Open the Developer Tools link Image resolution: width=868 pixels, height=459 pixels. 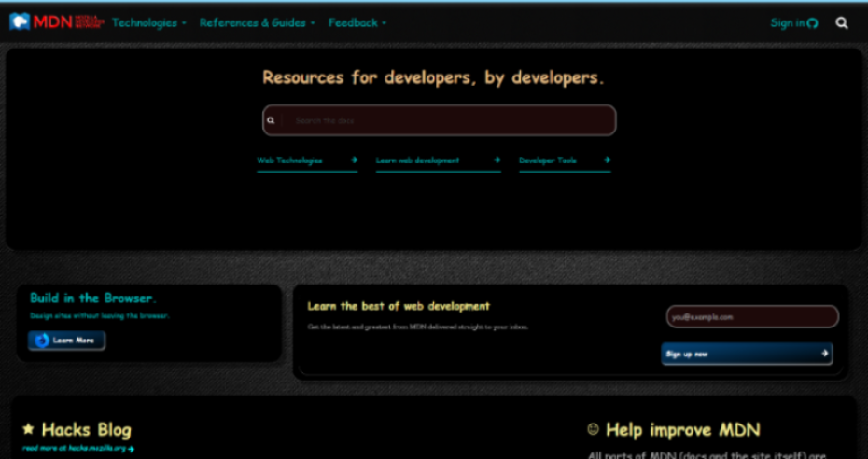click(565, 160)
